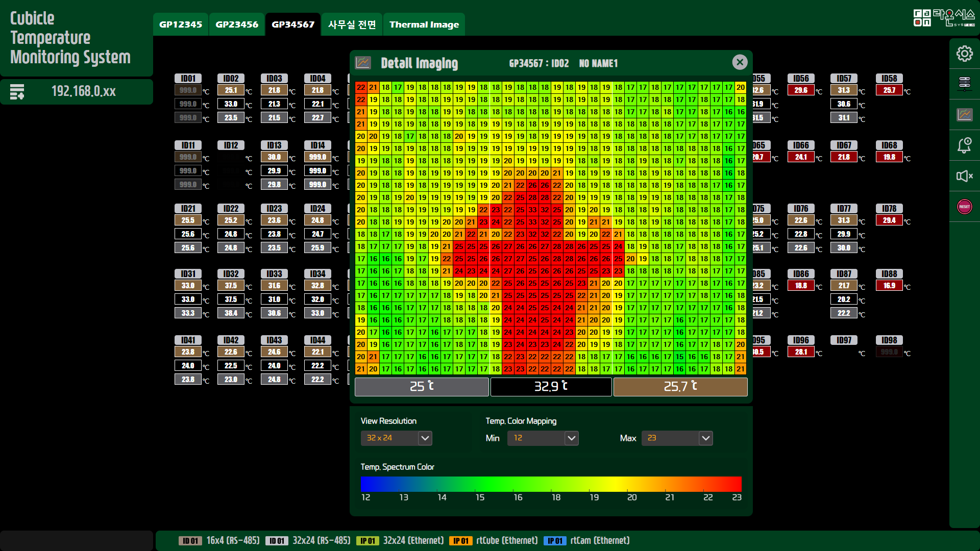Screen dimensions: 980x551
Task: Open sensor ID44 label
Action: pyautogui.click(x=317, y=340)
